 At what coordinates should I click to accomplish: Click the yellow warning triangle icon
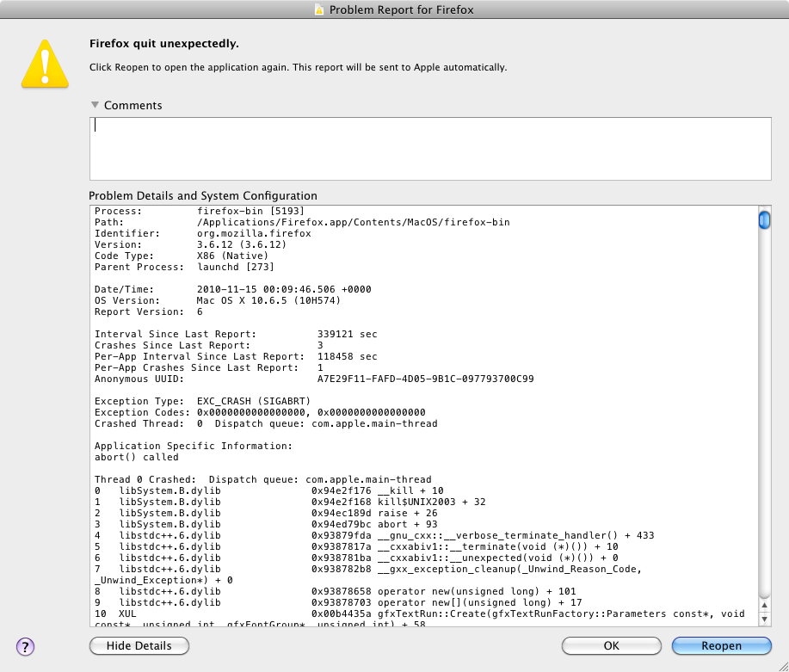pyautogui.click(x=45, y=62)
